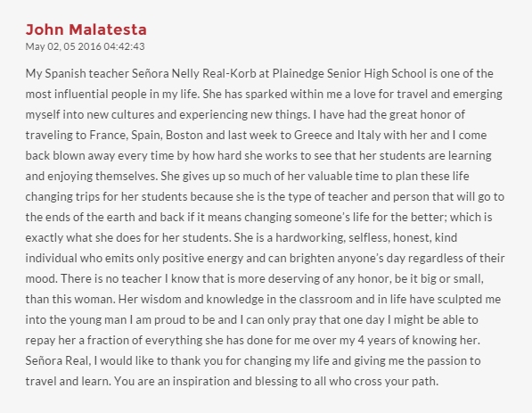Click the author name John Malatesta
Screen dimensions: 532x413
[86, 29]
